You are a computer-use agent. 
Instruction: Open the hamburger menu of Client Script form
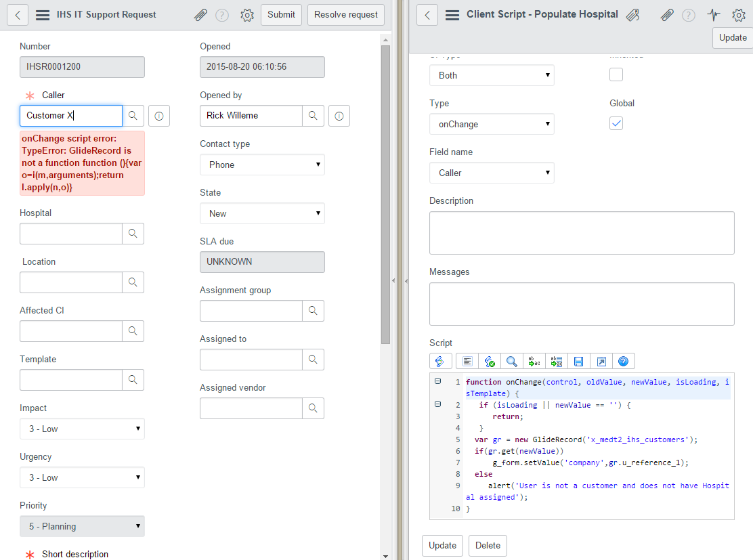pos(452,15)
